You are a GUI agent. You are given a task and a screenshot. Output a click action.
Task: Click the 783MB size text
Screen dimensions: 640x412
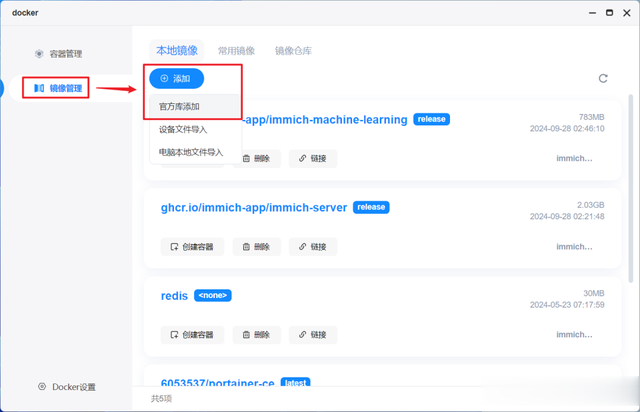click(591, 117)
